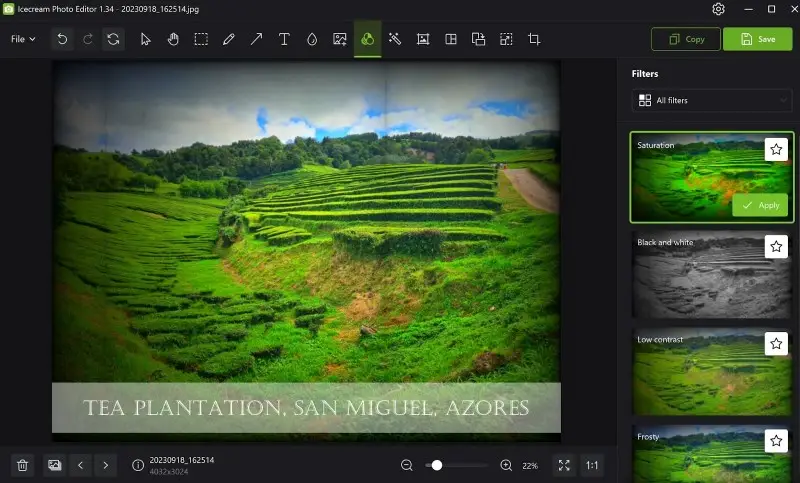Choose the Blur droplet tool
The height and width of the screenshot is (483, 800).
[312, 39]
